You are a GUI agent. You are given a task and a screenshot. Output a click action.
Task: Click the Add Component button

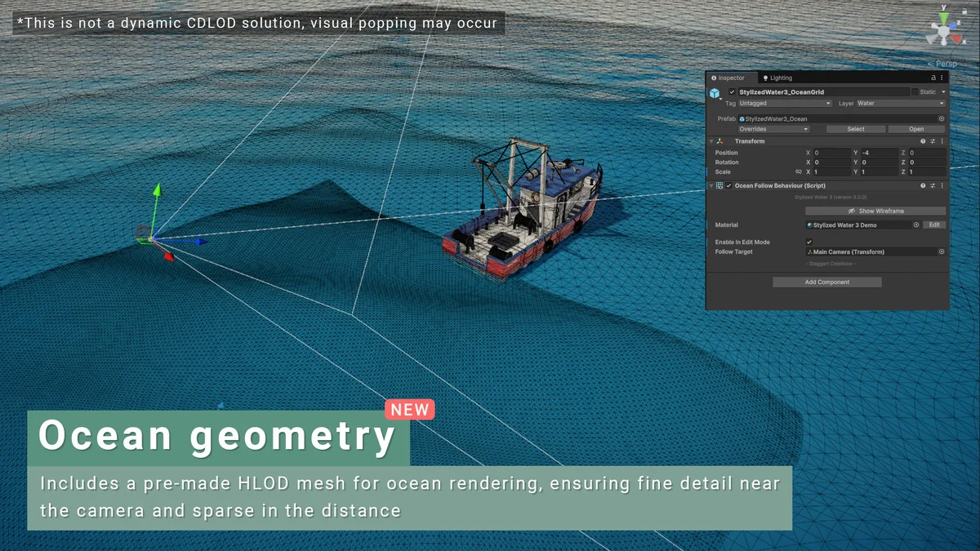pyautogui.click(x=827, y=282)
